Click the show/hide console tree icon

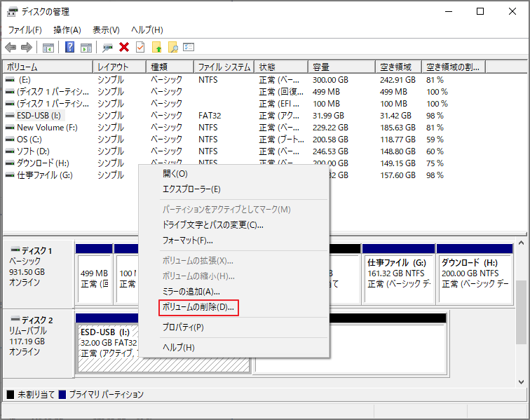48,48
